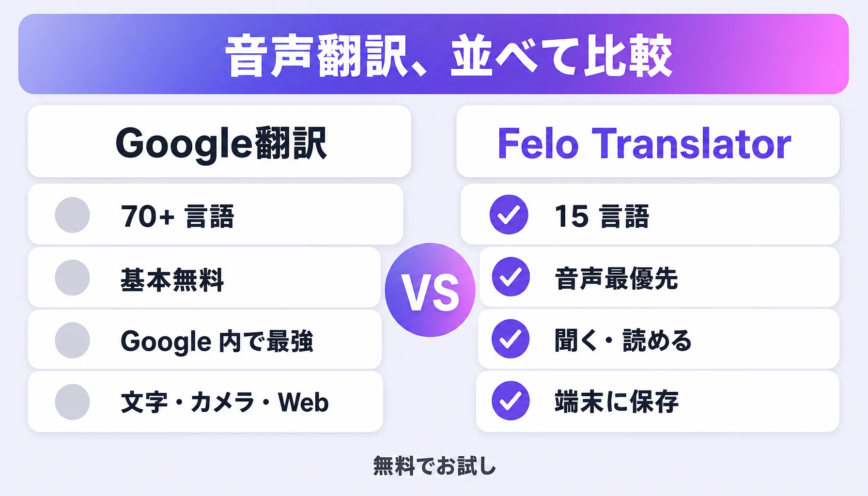Click the 基本無料 feature row

(204, 278)
